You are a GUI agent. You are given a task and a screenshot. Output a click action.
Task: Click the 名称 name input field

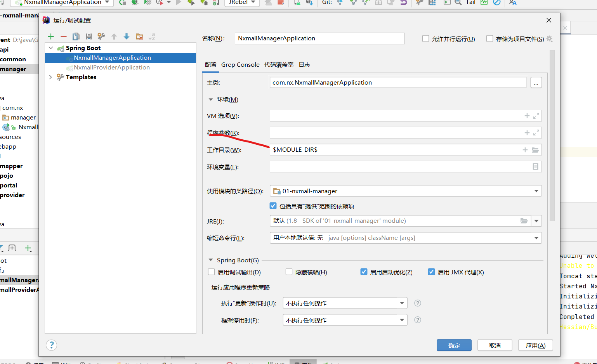(319, 38)
